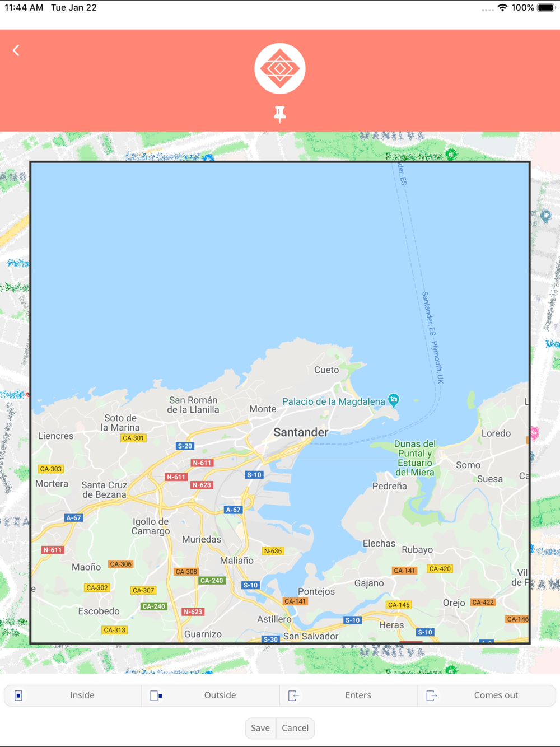
Task: Tap the CA-306 road shield
Action: (121, 564)
